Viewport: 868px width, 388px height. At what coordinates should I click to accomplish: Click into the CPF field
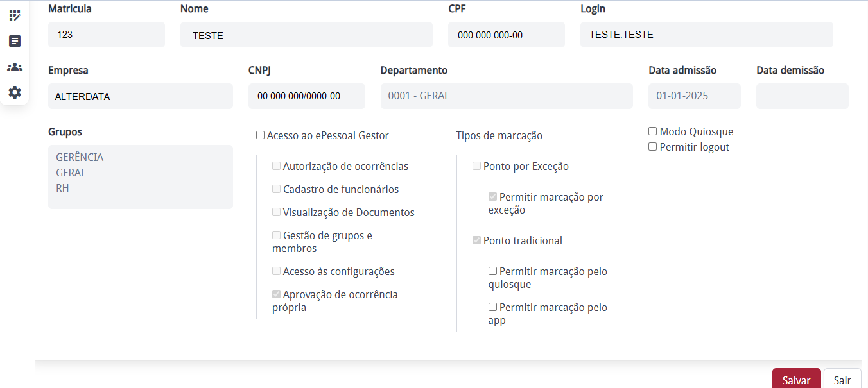[x=506, y=35]
